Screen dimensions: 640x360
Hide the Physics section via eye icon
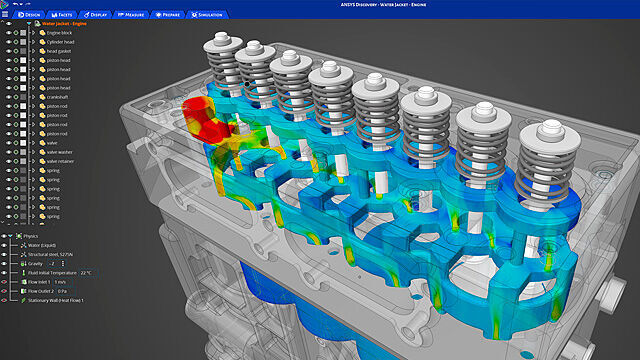click(x=4, y=236)
